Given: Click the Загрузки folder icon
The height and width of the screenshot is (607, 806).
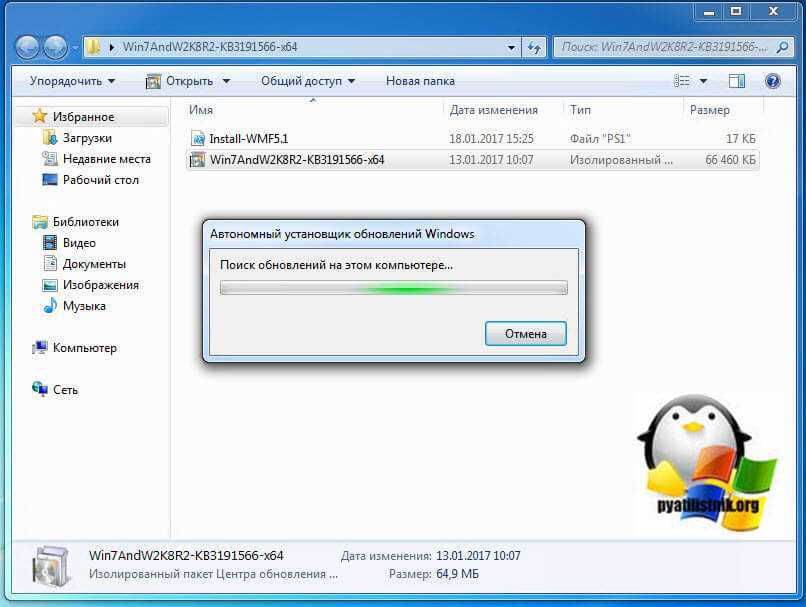Looking at the screenshot, I should [50, 137].
